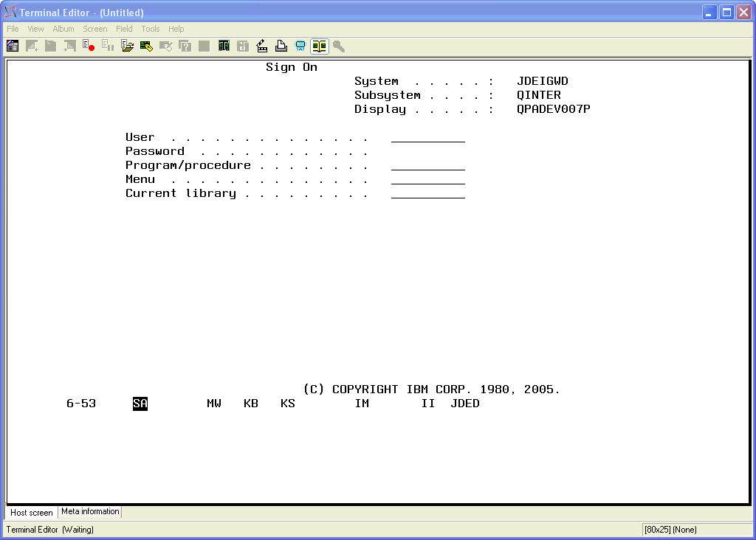Click the field insert icon on the toolbar

pos(242,46)
